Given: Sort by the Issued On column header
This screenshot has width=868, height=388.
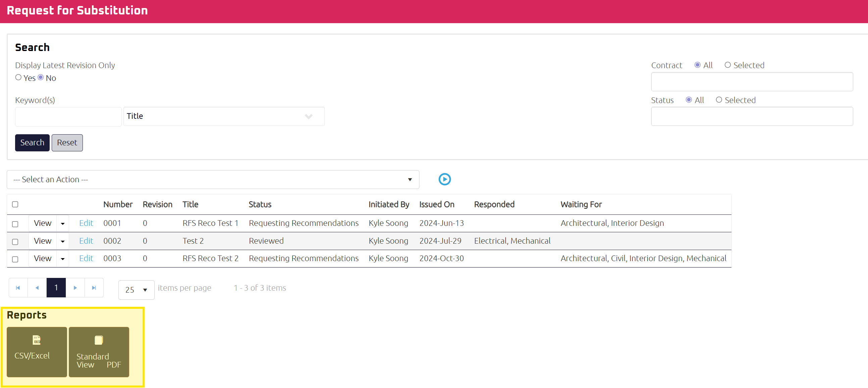Looking at the screenshot, I should coord(437,204).
